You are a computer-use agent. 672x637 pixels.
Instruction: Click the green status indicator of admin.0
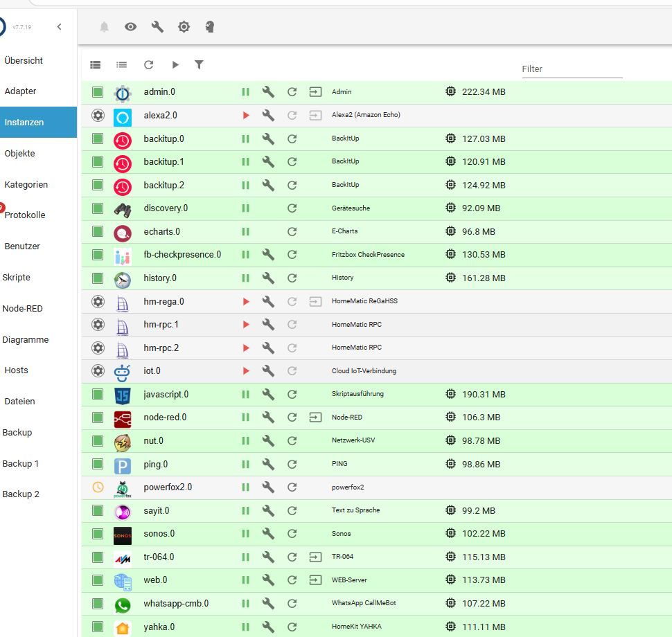(x=98, y=91)
